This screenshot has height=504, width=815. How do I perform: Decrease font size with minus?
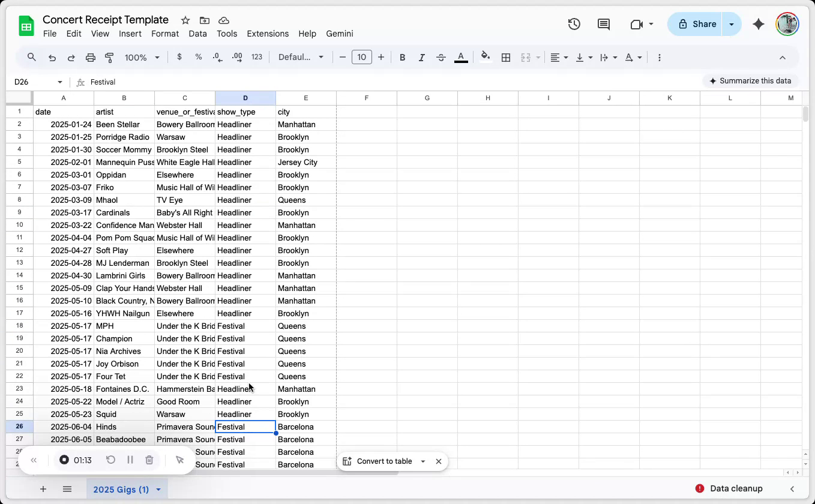click(343, 57)
